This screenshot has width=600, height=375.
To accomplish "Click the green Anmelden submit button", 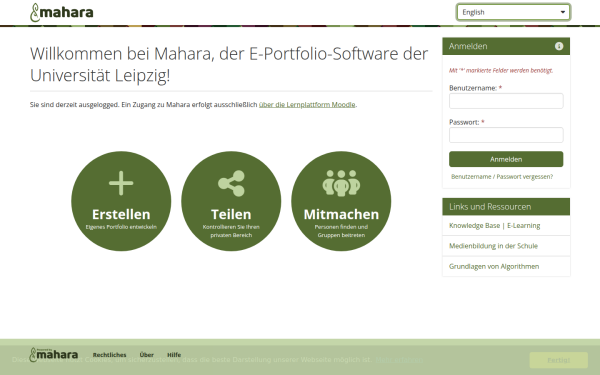I will pyautogui.click(x=506, y=159).
